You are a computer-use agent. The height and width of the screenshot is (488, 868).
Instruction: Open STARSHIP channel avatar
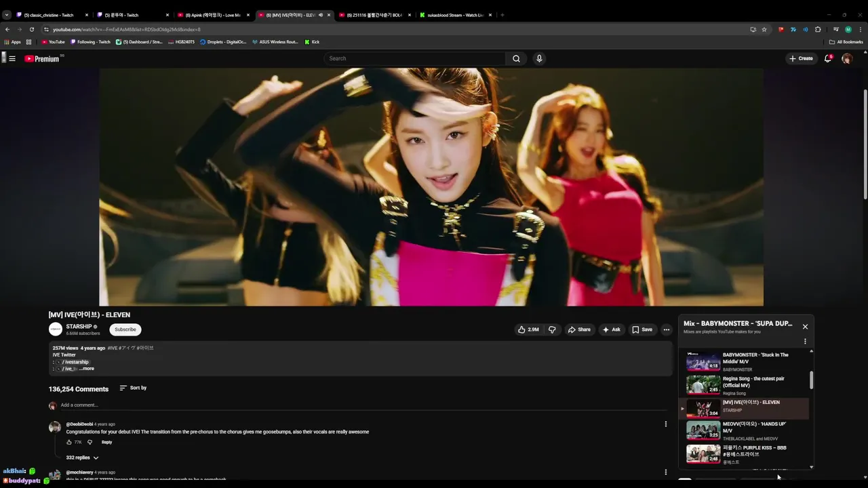[x=55, y=329]
